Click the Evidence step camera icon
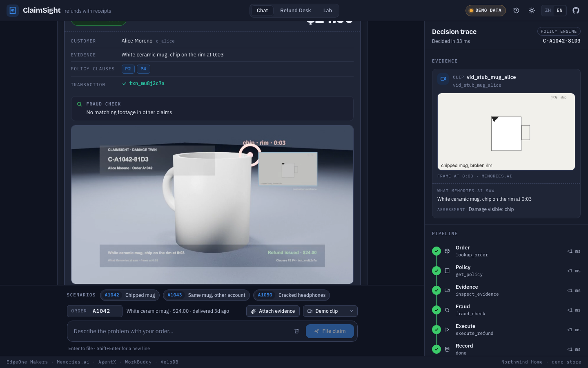 (447, 290)
